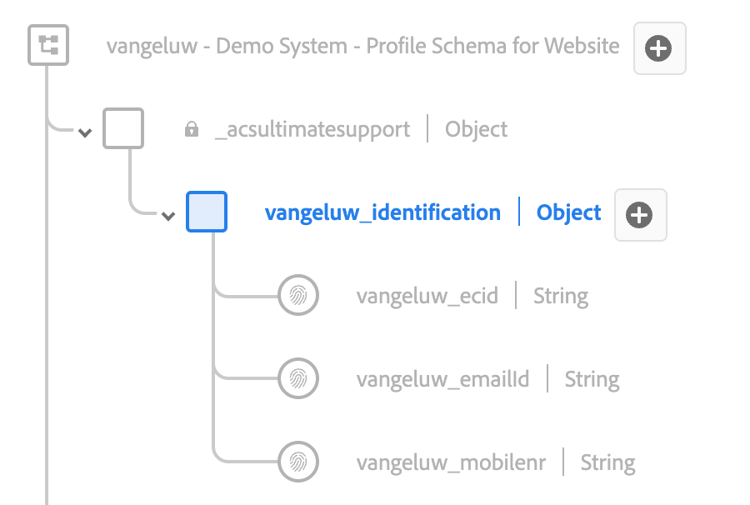Click the schema root tree icon

tap(46, 45)
